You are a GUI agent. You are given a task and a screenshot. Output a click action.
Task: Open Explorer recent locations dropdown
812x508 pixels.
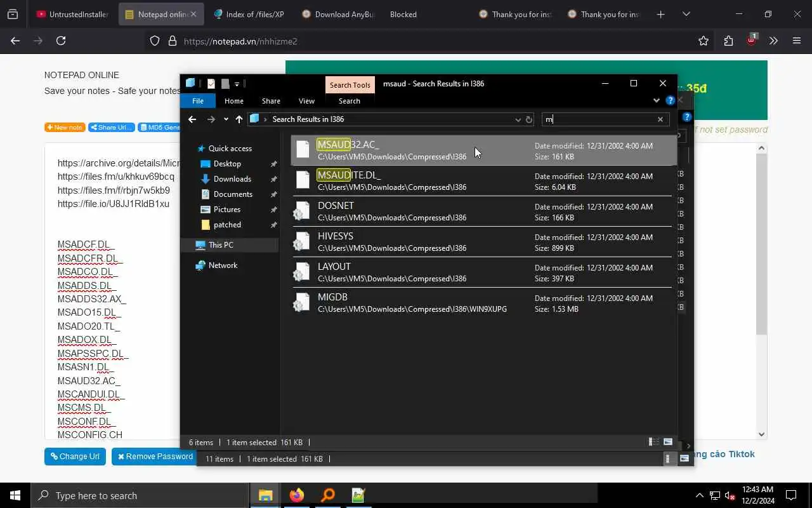pyautogui.click(x=226, y=119)
